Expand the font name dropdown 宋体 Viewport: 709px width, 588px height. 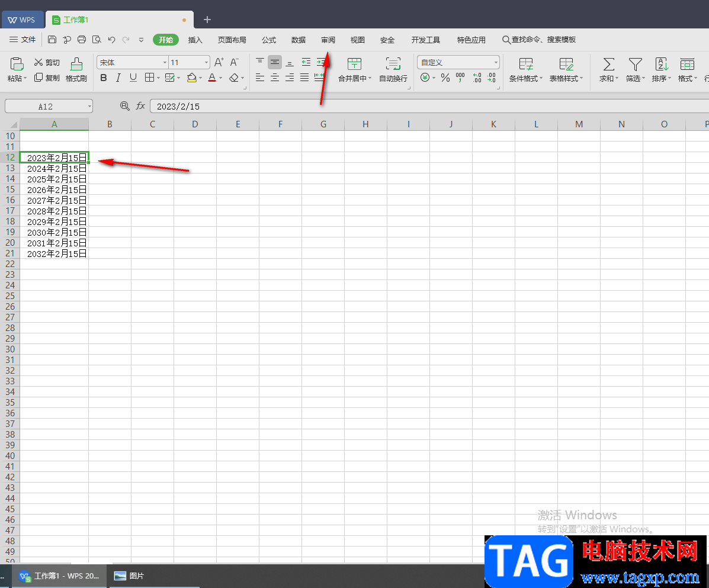[165, 62]
